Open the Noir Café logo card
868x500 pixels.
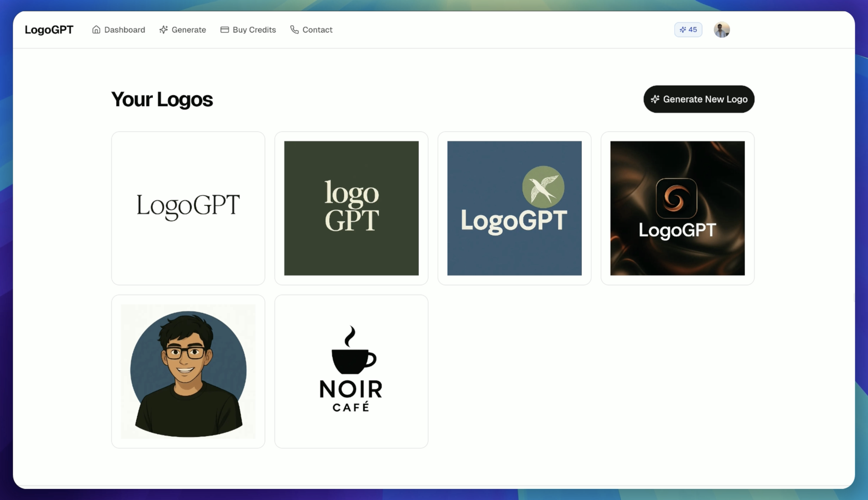[x=351, y=371]
